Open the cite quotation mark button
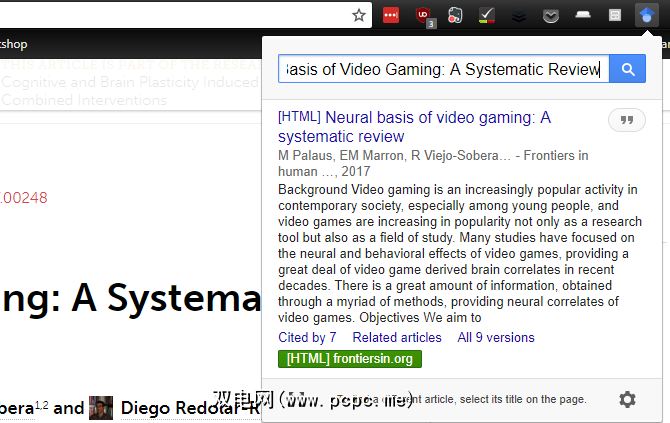The height and width of the screenshot is (423, 670). (627, 120)
